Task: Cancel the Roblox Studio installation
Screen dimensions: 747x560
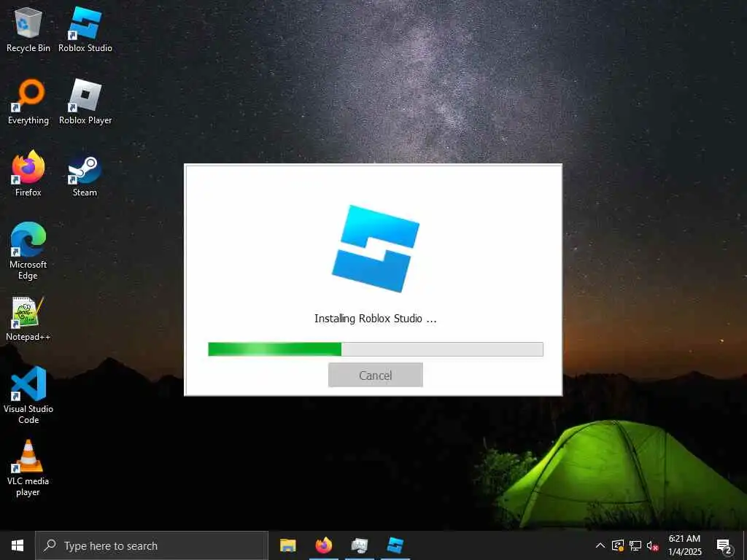Action: (376, 375)
